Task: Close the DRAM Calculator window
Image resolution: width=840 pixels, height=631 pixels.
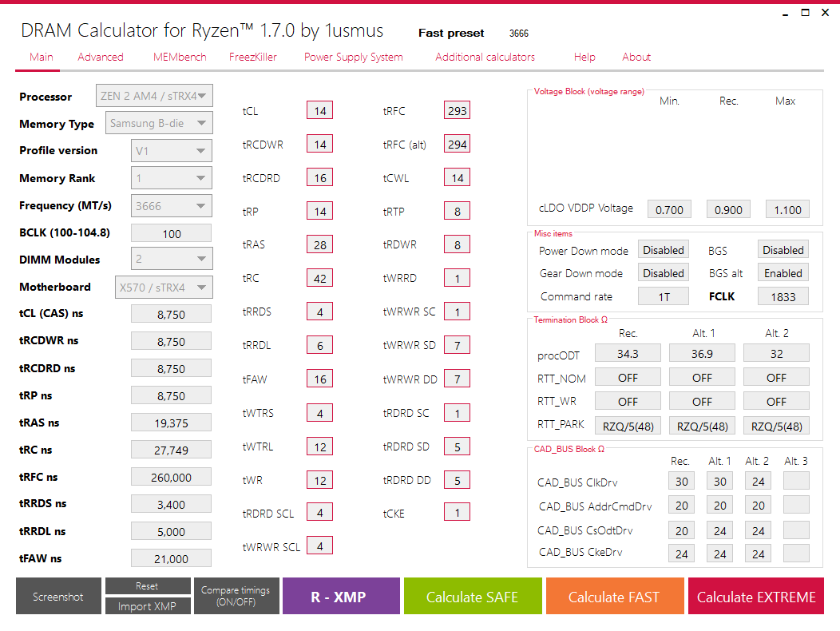Action: tap(825, 12)
